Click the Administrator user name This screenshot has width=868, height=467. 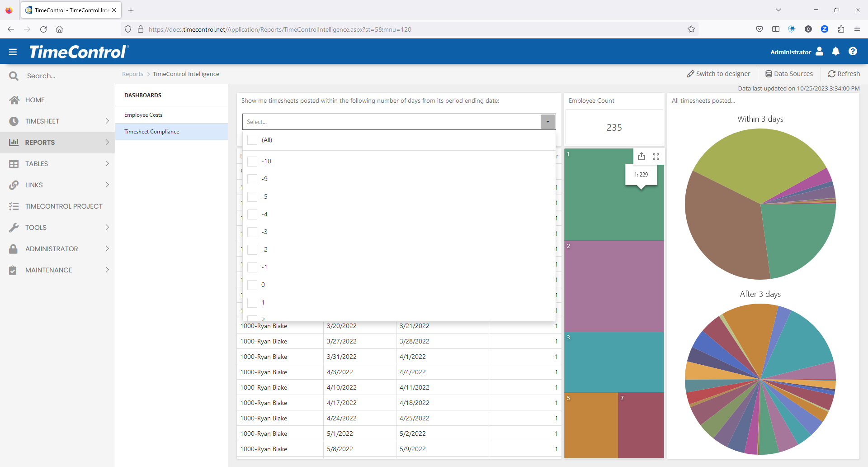tap(791, 52)
